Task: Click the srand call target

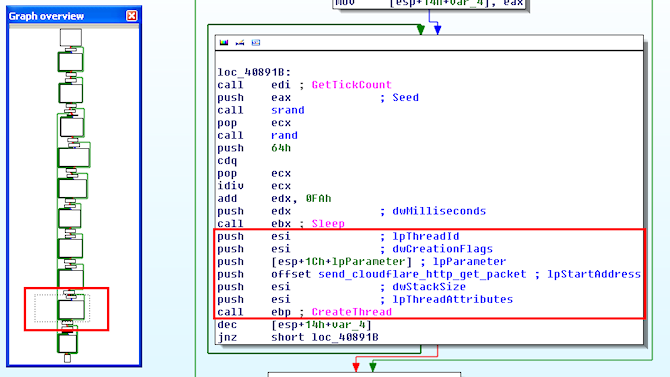Action: [288, 110]
